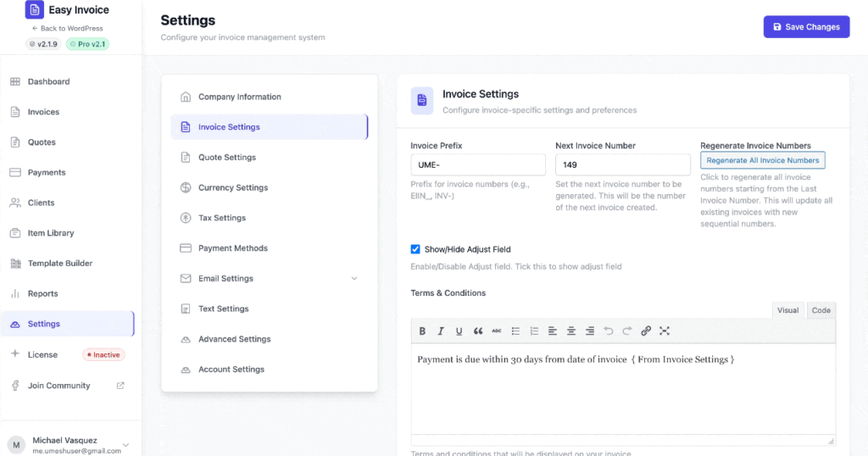Click the strikethrough ABC icon
Screen dimensions: 868x456
[497, 331]
